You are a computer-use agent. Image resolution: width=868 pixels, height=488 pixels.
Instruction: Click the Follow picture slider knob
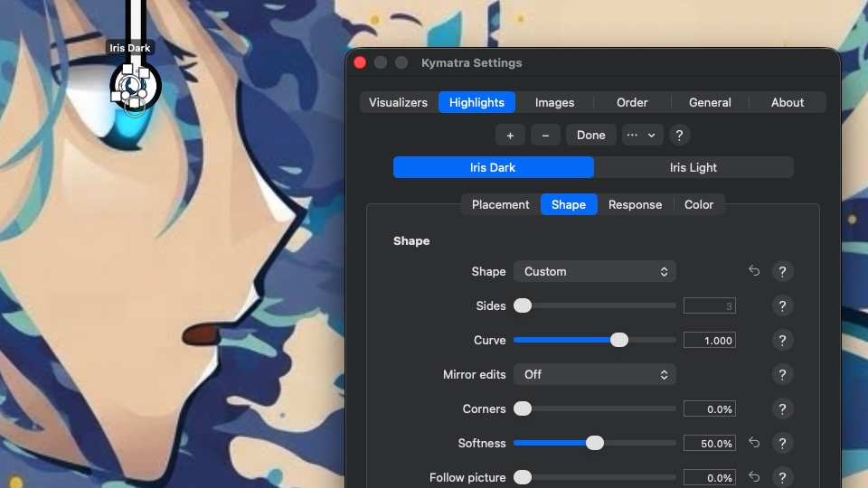[523, 477]
